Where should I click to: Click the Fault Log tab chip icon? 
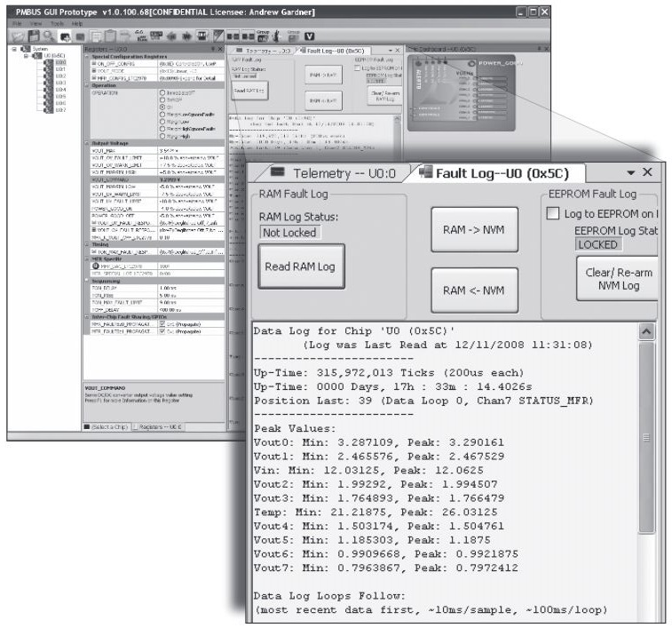[425, 172]
